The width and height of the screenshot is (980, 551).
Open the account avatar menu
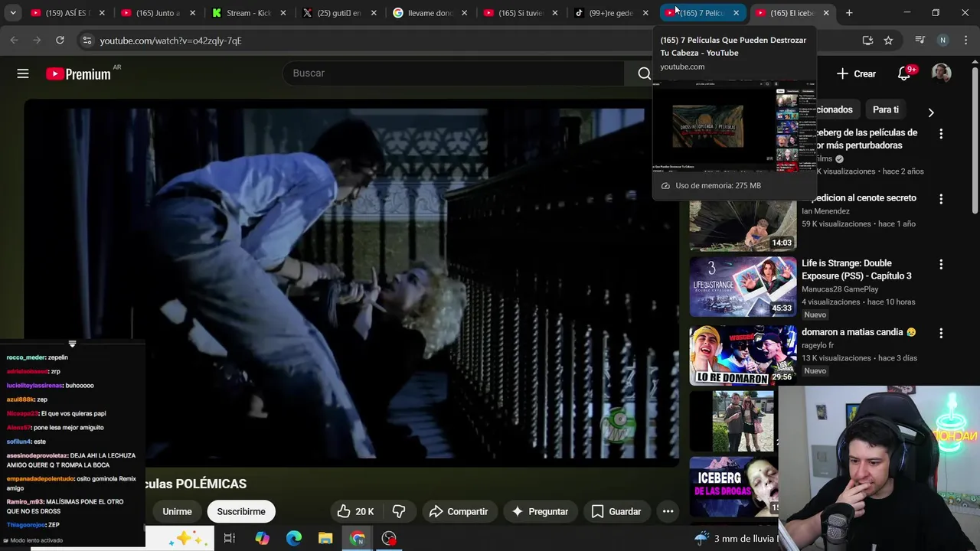coord(941,73)
